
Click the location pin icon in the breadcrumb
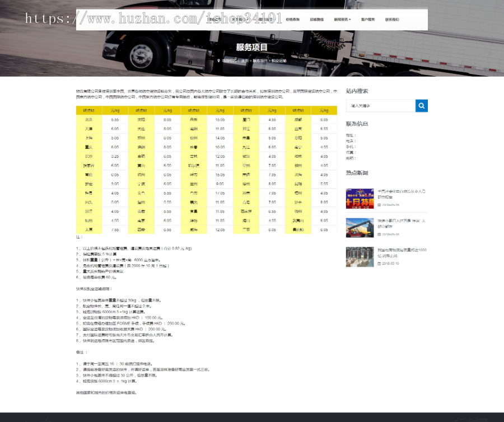coord(219,60)
